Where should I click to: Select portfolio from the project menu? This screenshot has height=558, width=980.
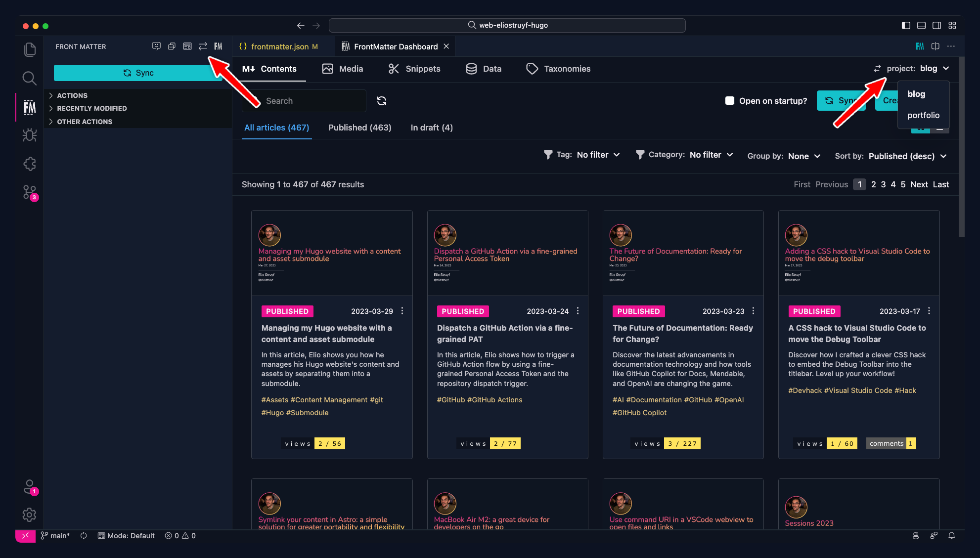[923, 115]
